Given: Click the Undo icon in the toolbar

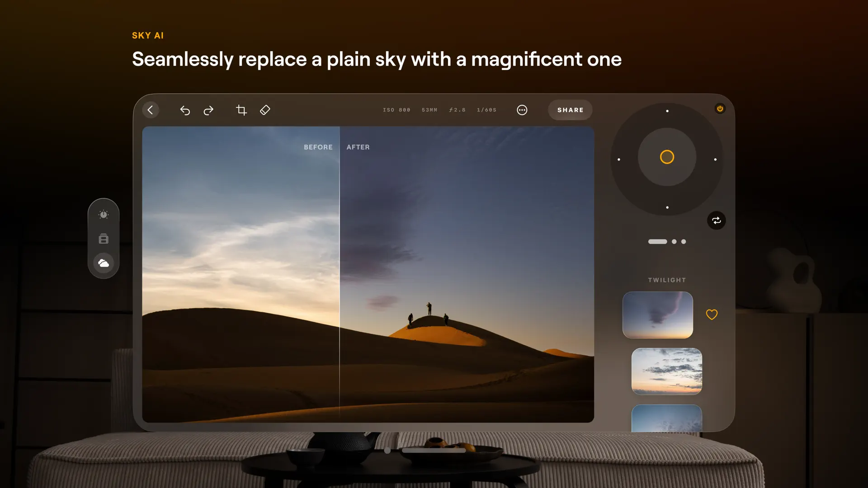Looking at the screenshot, I should (x=185, y=110).
